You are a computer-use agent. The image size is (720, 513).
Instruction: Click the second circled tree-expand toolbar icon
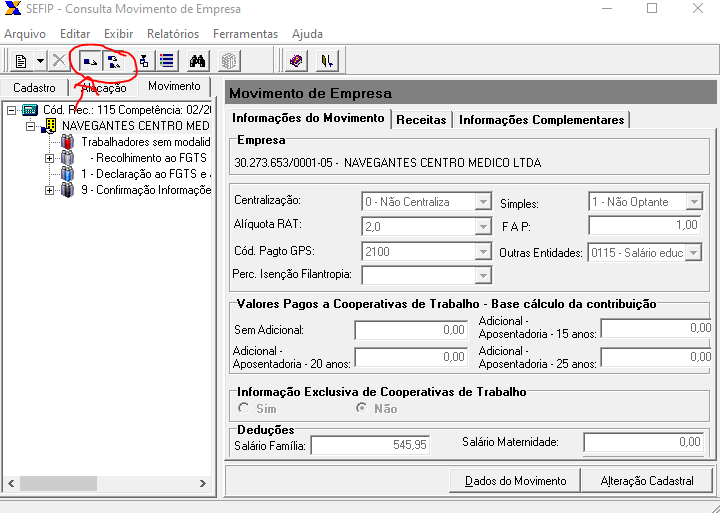point(114,61)
